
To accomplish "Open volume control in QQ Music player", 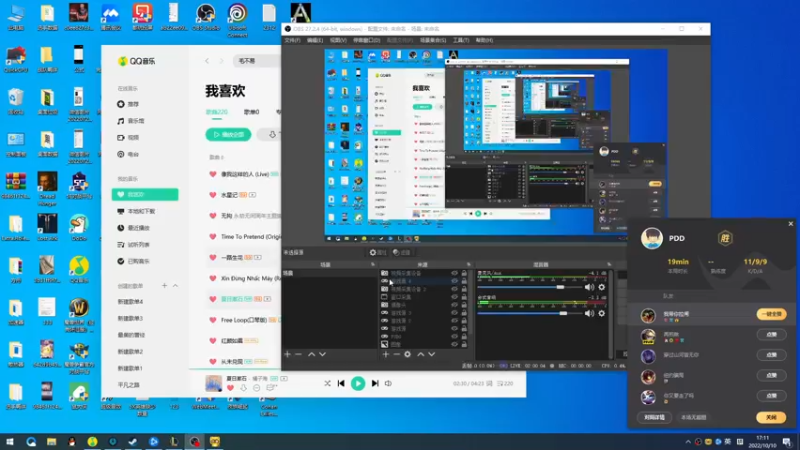I will pyautogui.click(x=388, y=383).
